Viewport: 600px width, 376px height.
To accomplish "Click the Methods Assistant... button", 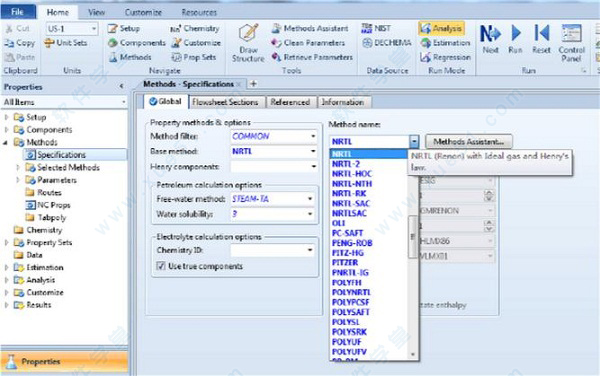I will point(468,142).
